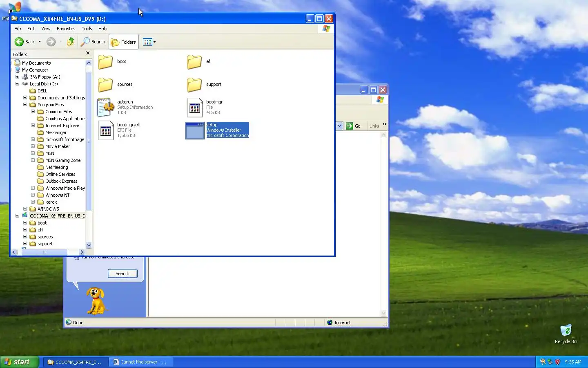Click the red security shield tray icon
Image resolution: width=588 pixels, height=368 pixels.
tap(557, 362)
